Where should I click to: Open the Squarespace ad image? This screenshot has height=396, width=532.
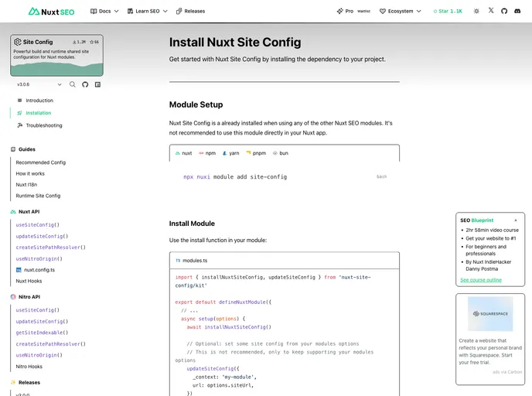coord(490,314)
